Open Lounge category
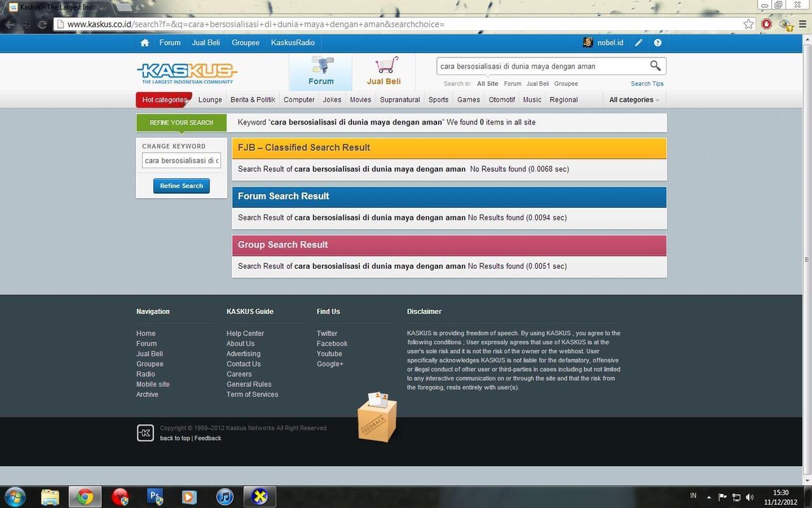812x508 pixels. (x=210, y=100)
